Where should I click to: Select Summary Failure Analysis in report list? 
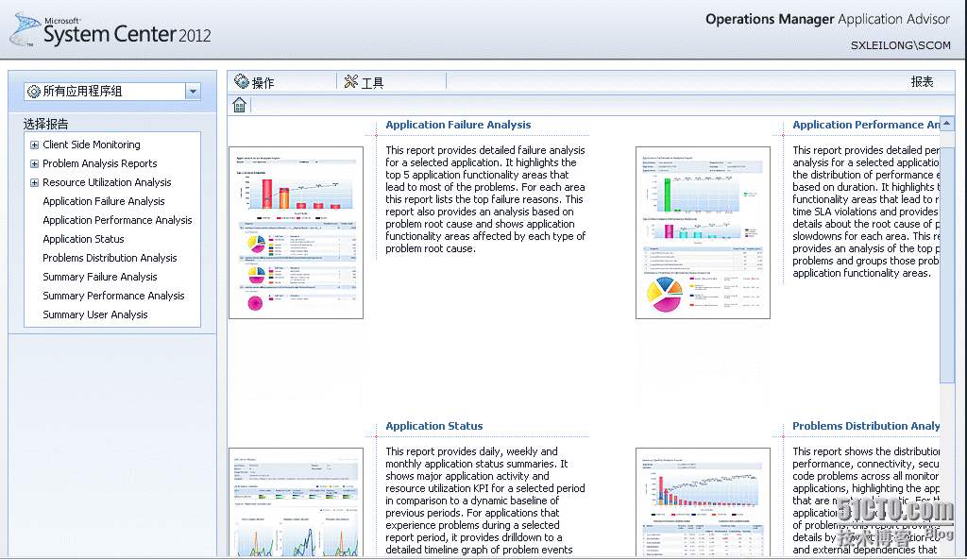(x=100, y=277)
